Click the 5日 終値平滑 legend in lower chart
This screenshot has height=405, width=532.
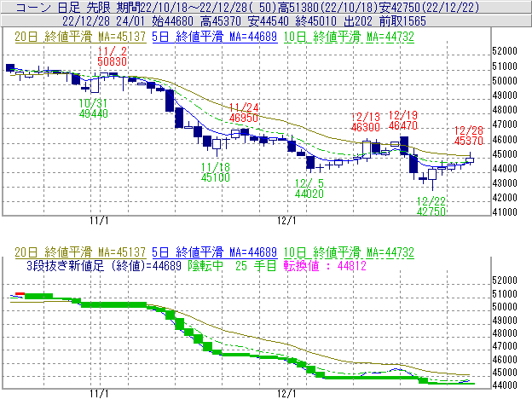(x=215, y=252)
